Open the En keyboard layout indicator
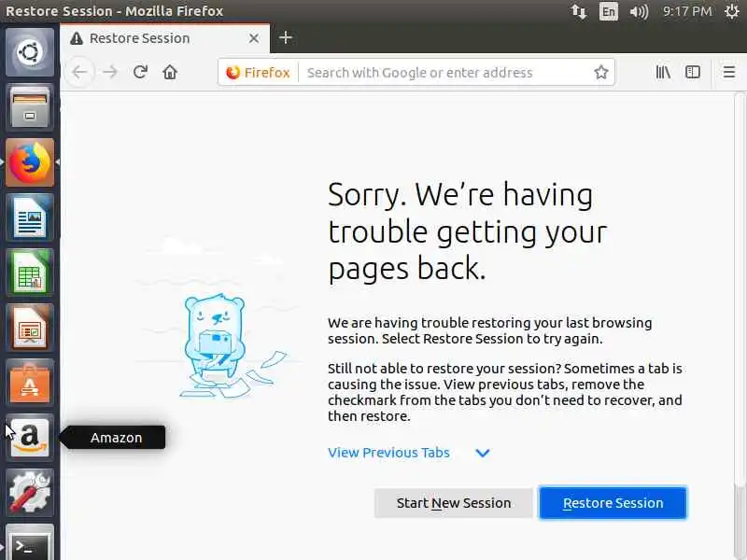Viewport: 747px width, 560px height. click(x=609, y=11)
